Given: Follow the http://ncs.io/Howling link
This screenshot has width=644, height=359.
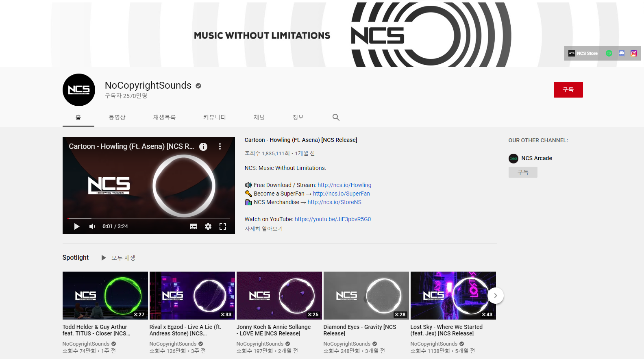Looking at the screenshot, I should coord(344,185).
